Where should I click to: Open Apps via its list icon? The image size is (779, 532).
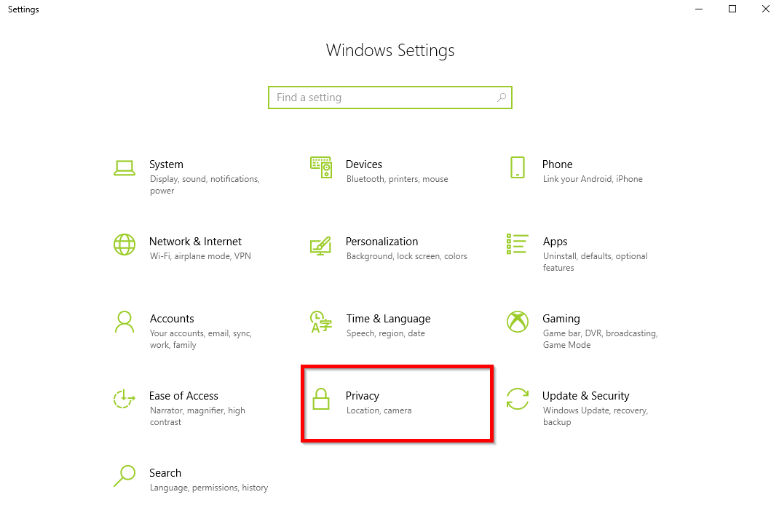[518, 245]
